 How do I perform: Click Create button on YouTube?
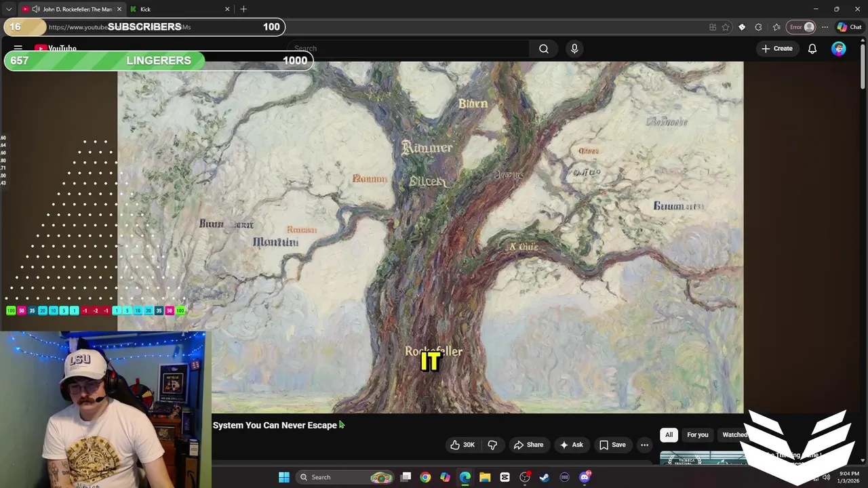776,48
